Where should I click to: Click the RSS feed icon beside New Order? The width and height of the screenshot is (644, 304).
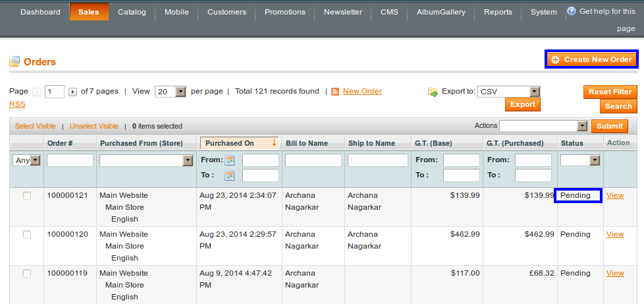click(x=335, y=92)
